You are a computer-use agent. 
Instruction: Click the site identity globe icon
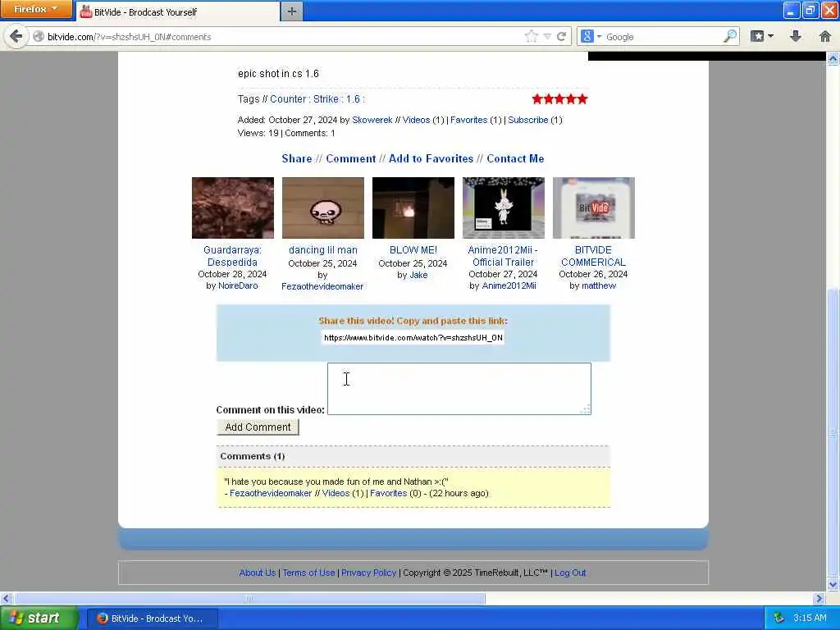[39, 36]
